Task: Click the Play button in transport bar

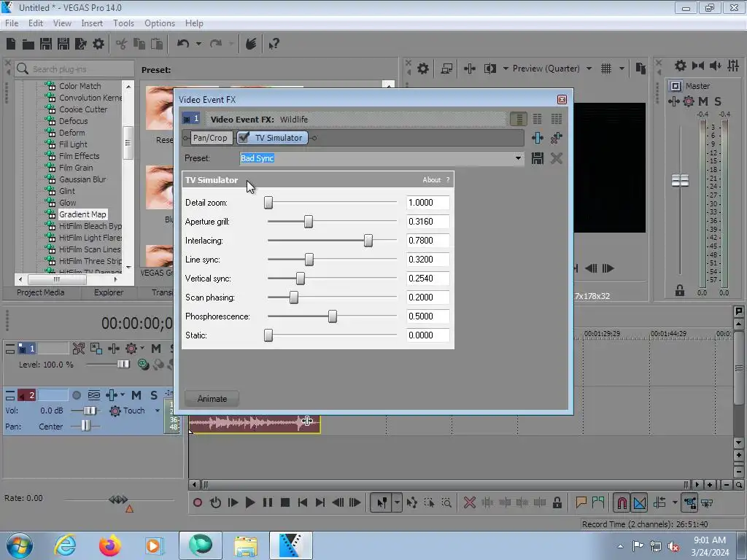Action: click(x=249, y=502)
